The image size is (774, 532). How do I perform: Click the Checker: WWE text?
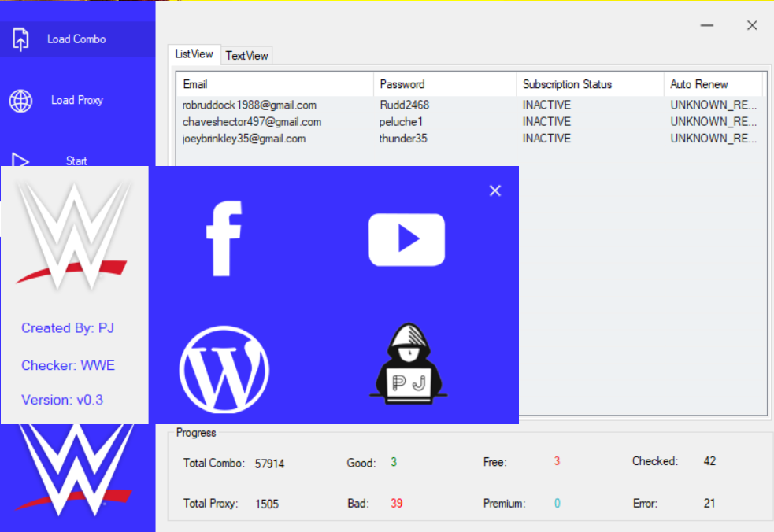click(69, 365)
